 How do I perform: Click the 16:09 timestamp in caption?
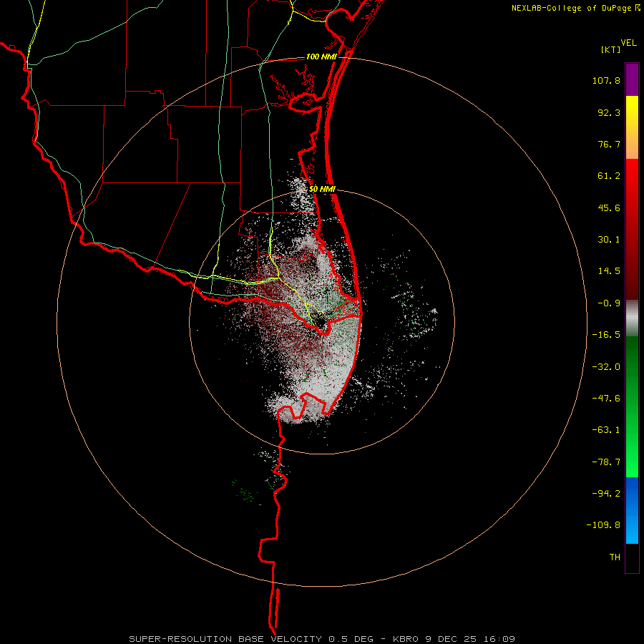coord(499,639)
